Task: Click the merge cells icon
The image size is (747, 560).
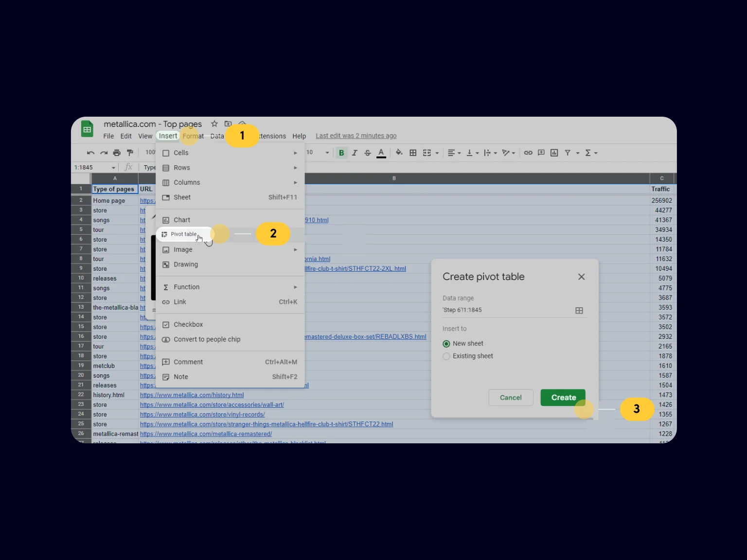Action: [427, 153]
